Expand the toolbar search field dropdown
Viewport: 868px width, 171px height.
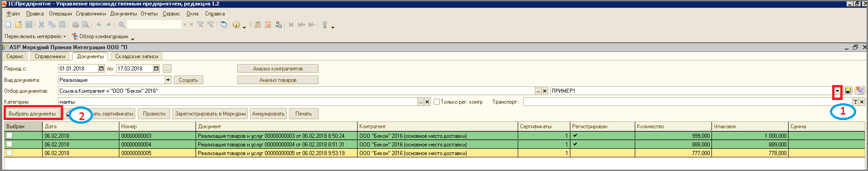[185, 25]
